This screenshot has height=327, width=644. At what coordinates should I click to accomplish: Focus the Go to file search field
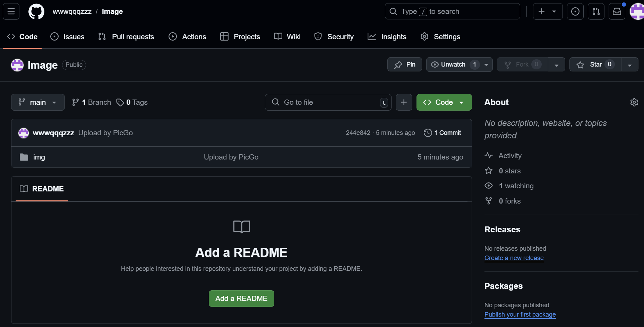(x=328, y=102)
